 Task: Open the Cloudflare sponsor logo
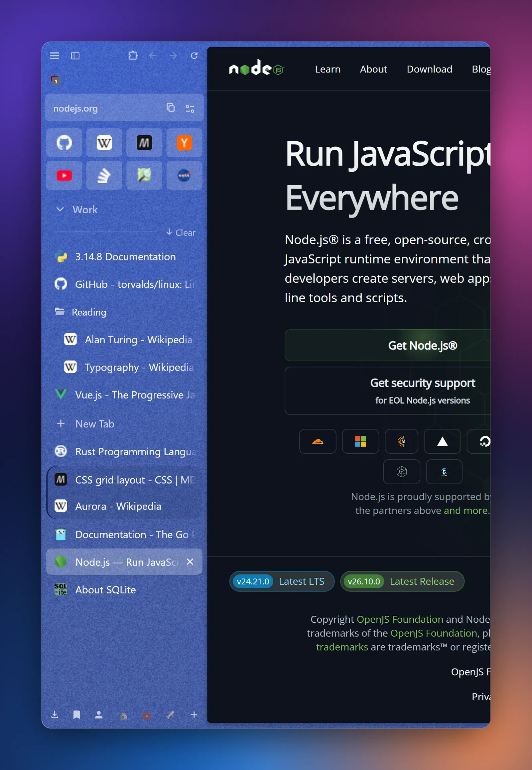click(318, 441)
